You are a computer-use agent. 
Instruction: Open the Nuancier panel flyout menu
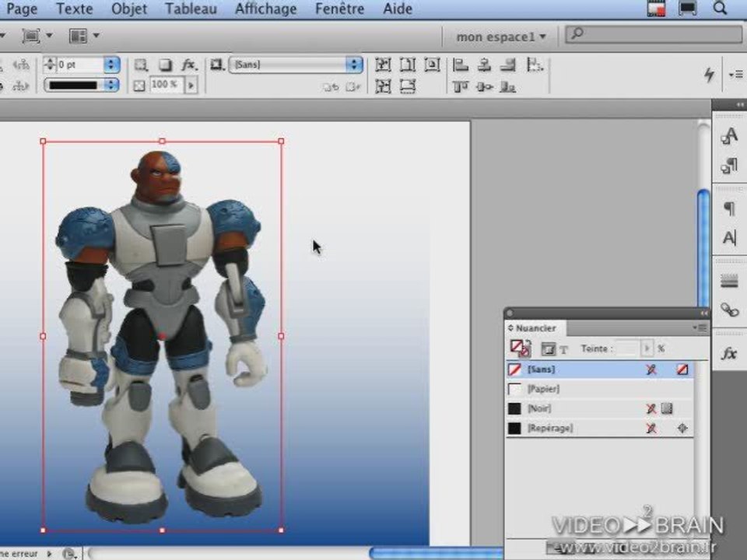(700, 327)
